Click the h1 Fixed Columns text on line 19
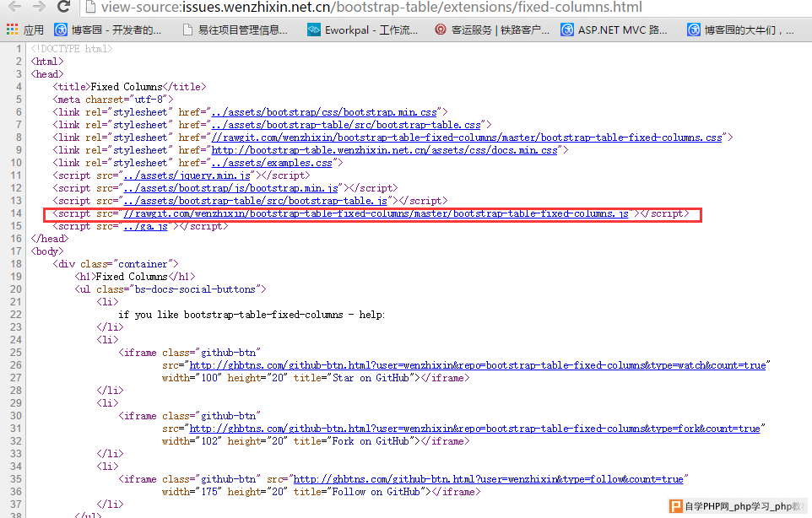The width and height of the screenshot is (812, 518). pyautogui.click(x=132, y=277)
